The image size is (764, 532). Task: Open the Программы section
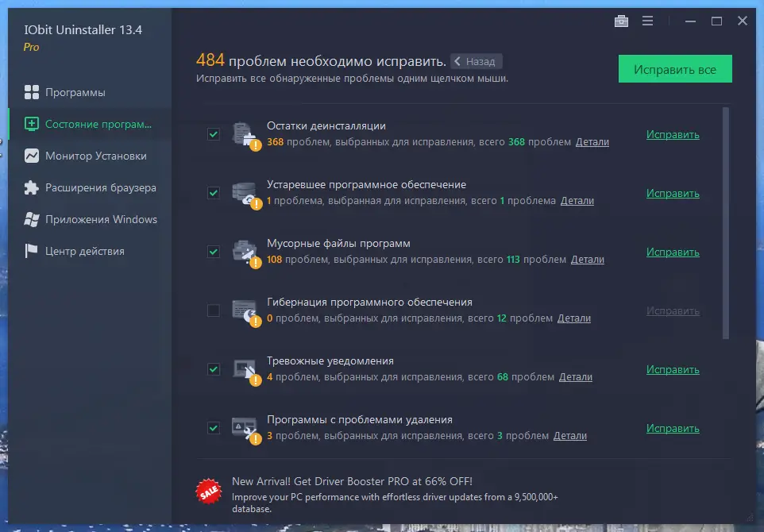coord(90,92)
